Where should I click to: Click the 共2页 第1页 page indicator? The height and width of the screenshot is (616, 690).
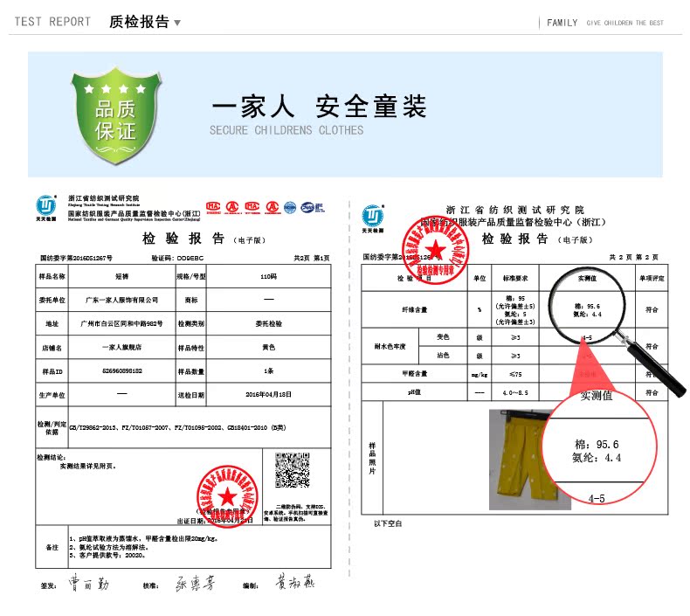[x=312, y=258]
